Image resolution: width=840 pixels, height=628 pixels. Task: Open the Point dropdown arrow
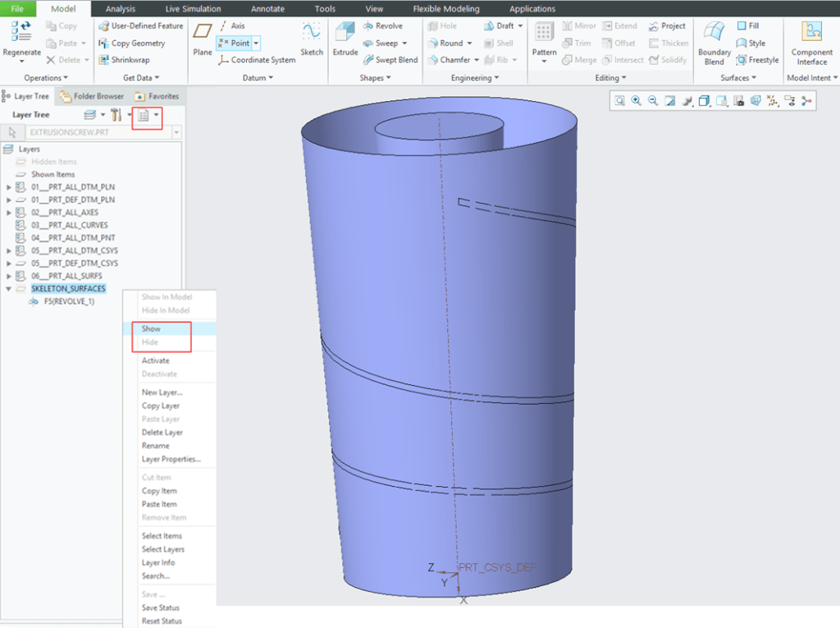pos(256,44)
